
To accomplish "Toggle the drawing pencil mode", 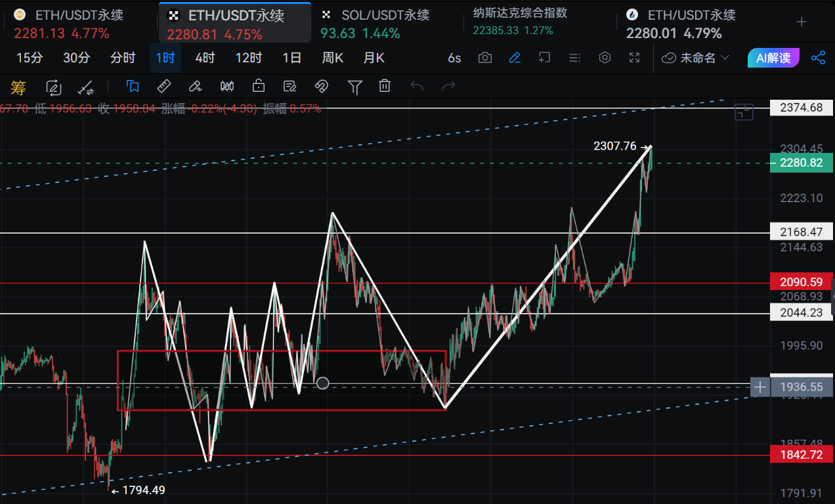I will [x=515, y=58].
